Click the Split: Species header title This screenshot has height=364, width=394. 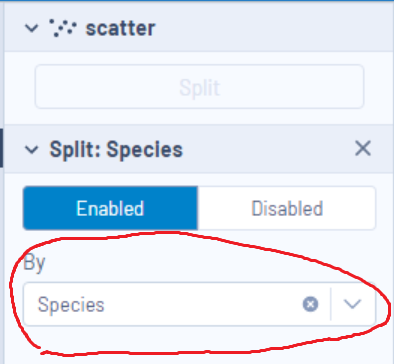click(116, 149)
